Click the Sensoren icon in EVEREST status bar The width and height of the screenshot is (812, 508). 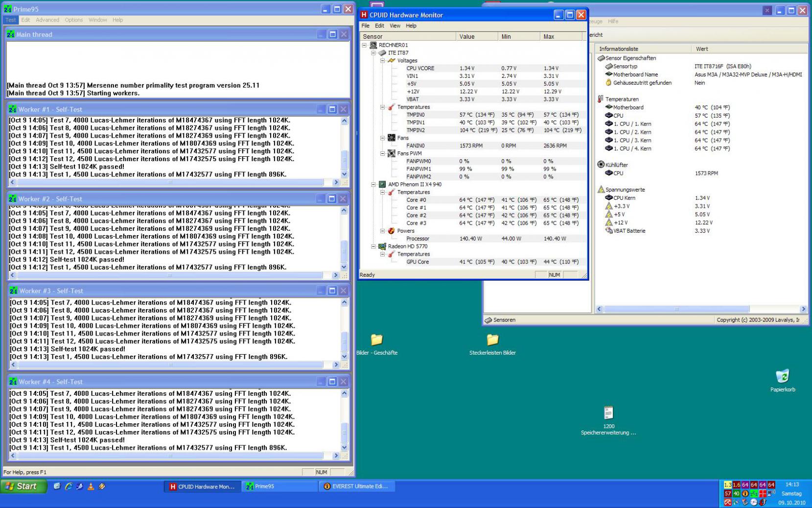[x=488, y=320]
